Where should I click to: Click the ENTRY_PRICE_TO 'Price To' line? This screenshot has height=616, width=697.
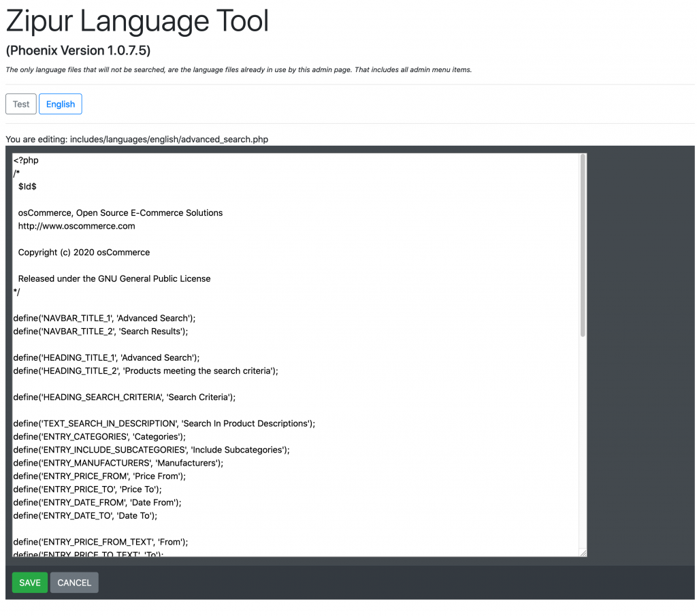pyautogui.click(x=88, y=489)
